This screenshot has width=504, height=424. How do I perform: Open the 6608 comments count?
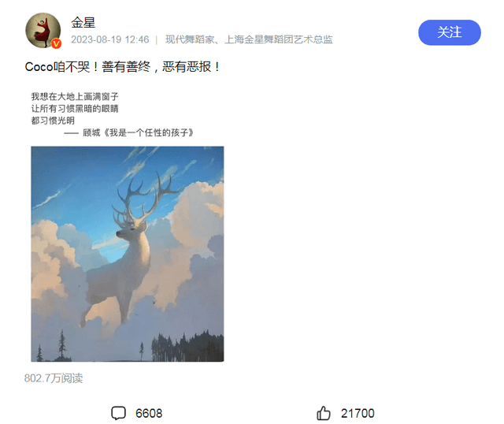point(149,414)
